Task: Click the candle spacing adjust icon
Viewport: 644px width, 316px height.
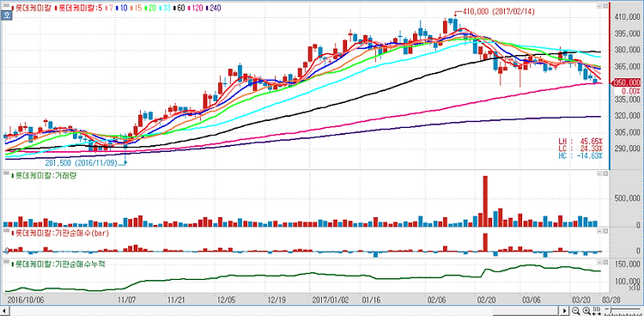Action: point(597,311)
